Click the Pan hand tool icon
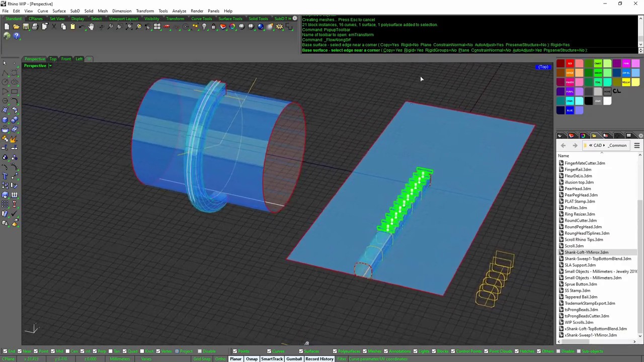Screen dimensions: 644x362 click(x=91, y=27)
